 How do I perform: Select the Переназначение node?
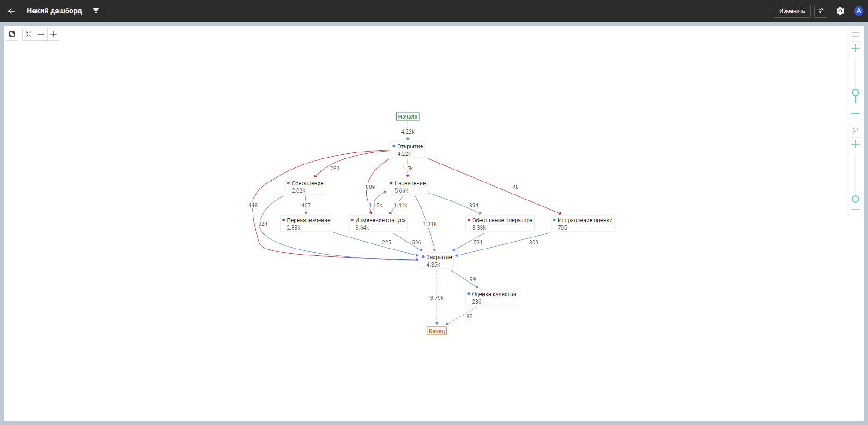(306, 224)
